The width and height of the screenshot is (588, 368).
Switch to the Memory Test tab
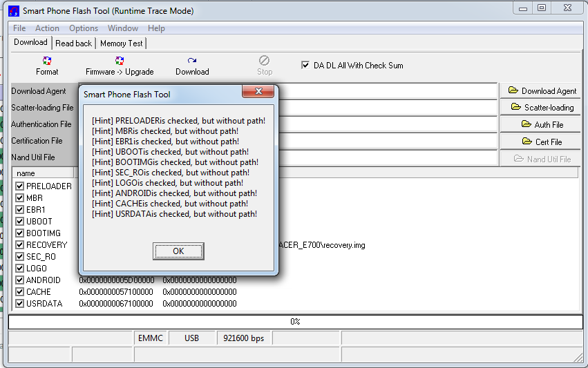click(122, 43)
